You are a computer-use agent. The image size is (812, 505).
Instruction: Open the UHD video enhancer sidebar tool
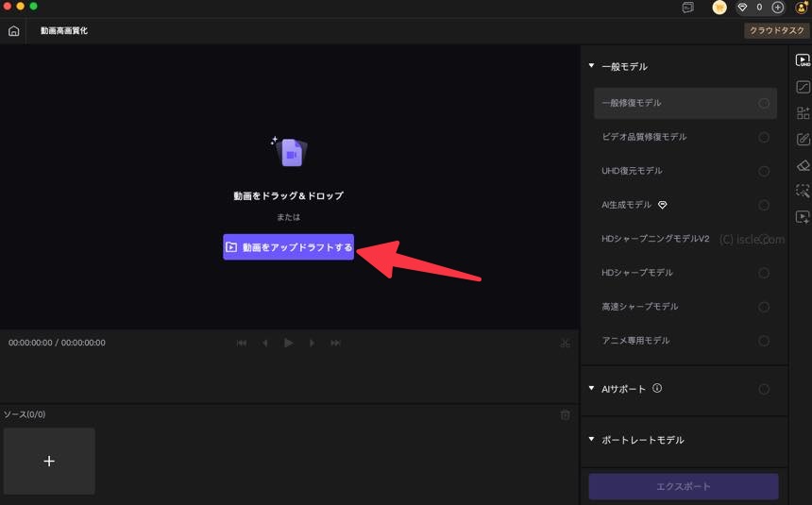pos(803,60)
